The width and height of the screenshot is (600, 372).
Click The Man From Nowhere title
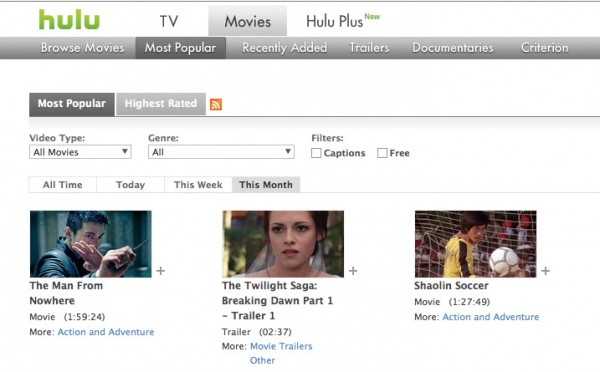click(x=66, y=293)
